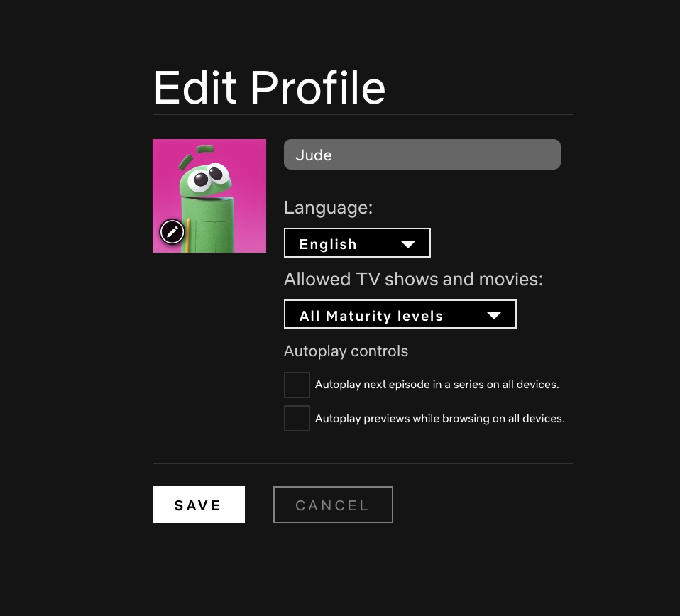Click the arrow on the English dropdown
This screenshot has height=616, width=680.
(x=408, y=244)
